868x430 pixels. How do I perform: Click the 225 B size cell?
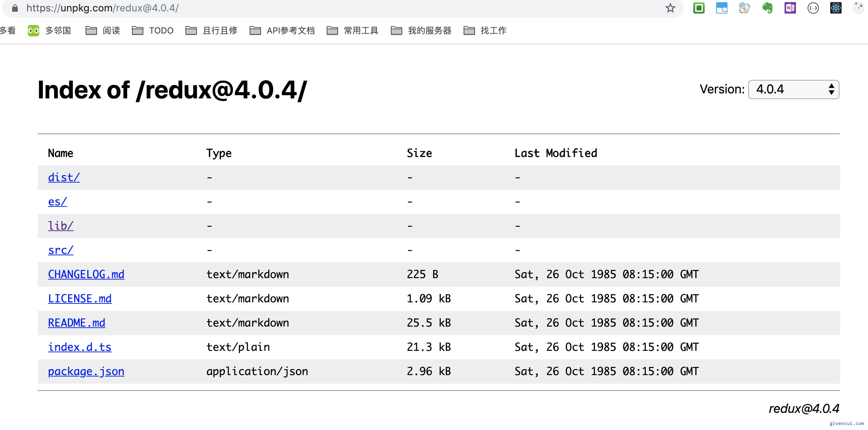pos(422,274)
